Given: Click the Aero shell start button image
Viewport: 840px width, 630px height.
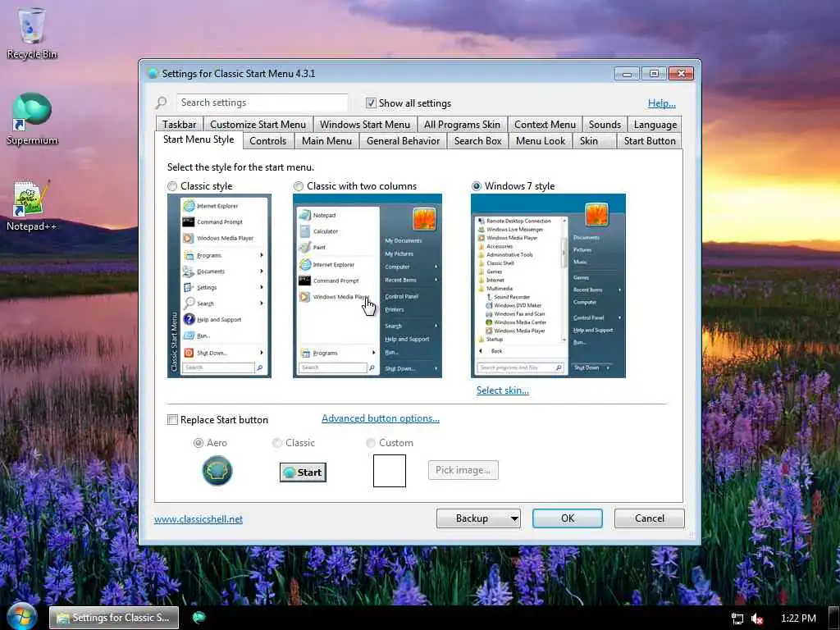Looking at the screenshot, I should (x=217, y=471).
